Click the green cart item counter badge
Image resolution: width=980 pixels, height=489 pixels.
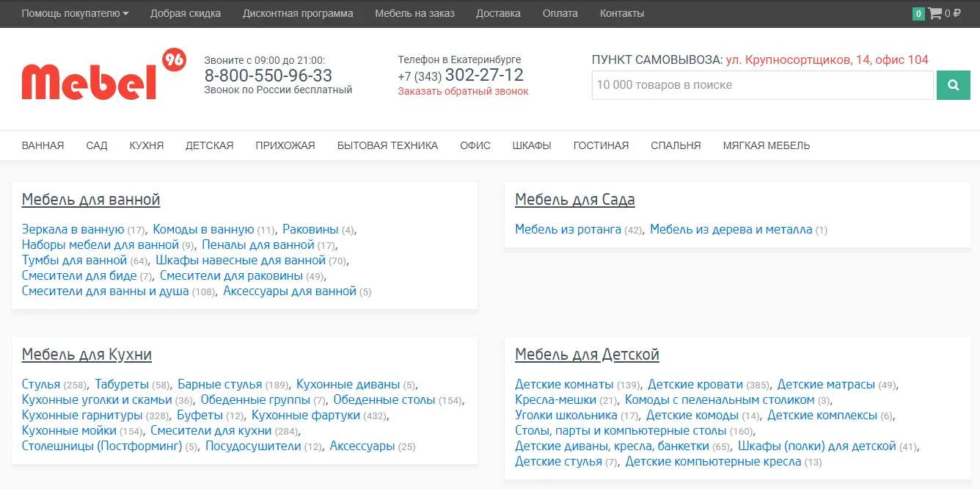coord(918,13)
